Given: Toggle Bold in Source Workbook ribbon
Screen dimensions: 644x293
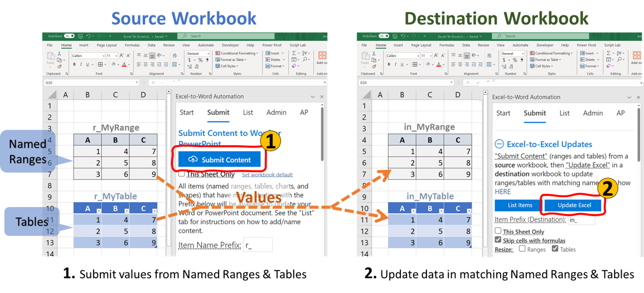Looking at the screenshot, I should [75, 65].
